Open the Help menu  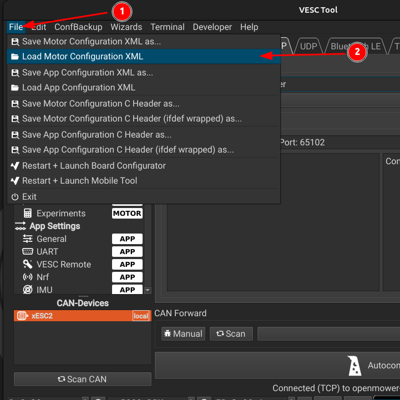249,27
